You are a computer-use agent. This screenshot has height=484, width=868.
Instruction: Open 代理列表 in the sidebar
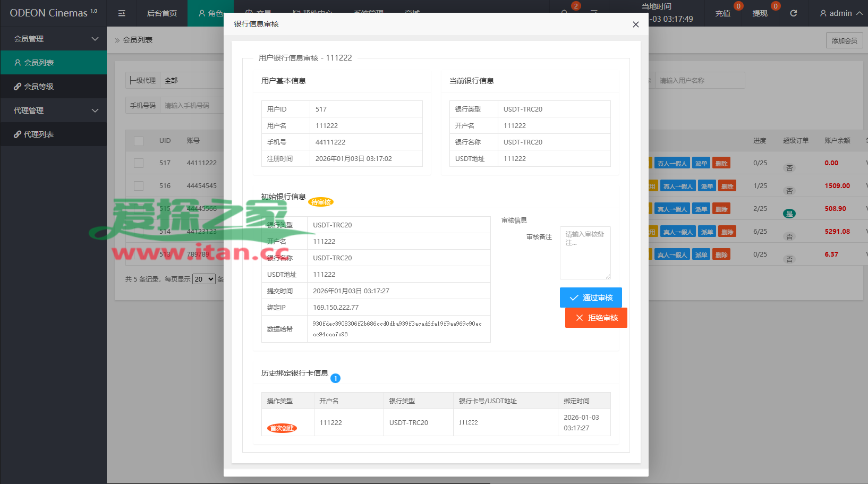38,134
